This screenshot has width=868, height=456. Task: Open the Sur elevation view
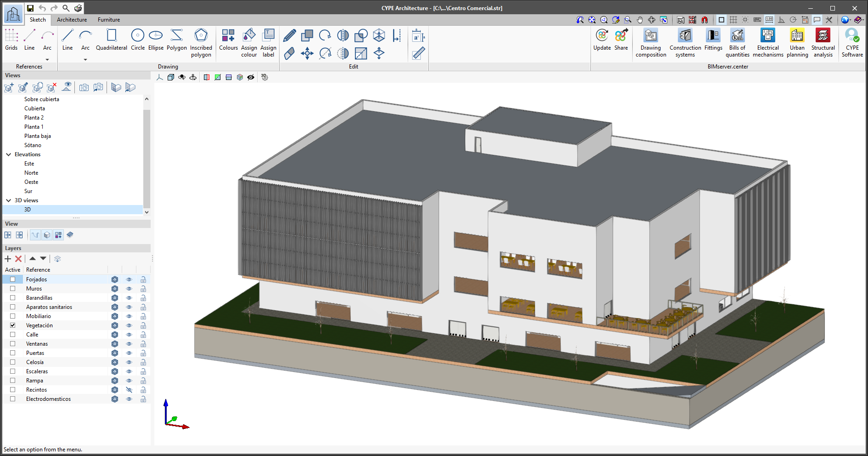click(28, 191)
